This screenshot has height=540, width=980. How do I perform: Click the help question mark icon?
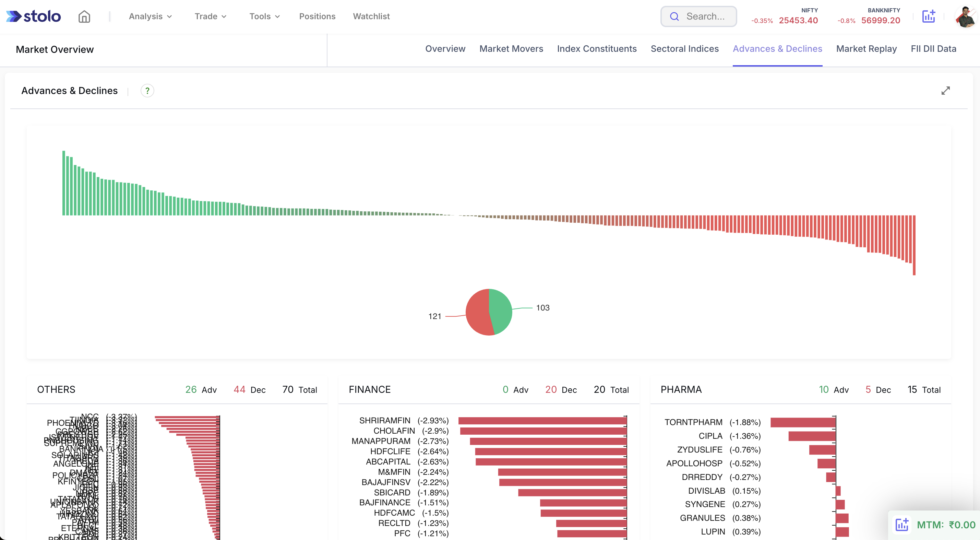[147, 91]
